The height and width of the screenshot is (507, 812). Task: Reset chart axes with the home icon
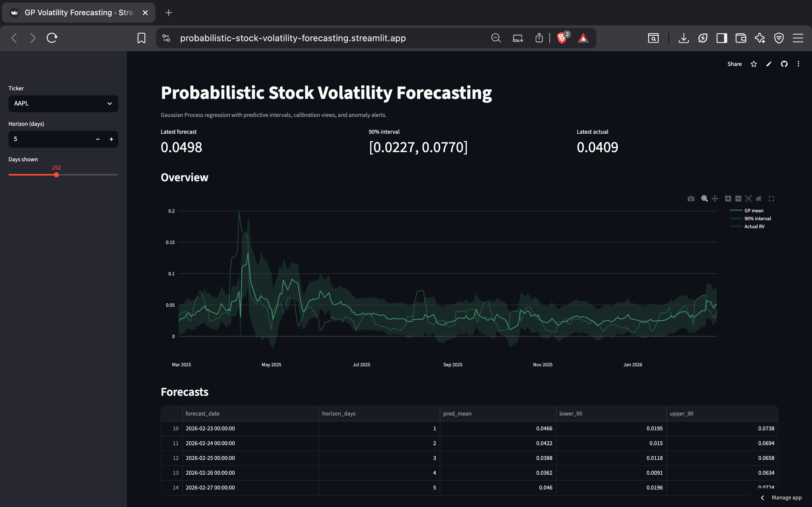759,198
